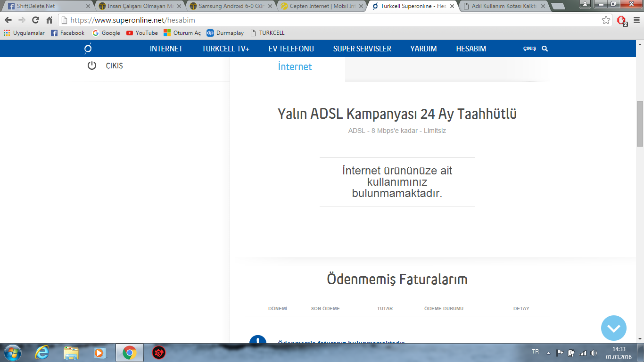The width and height of the screenshot is (644, 362).
Task: Open the YouTube bookmark
Action: coord(142,33)
